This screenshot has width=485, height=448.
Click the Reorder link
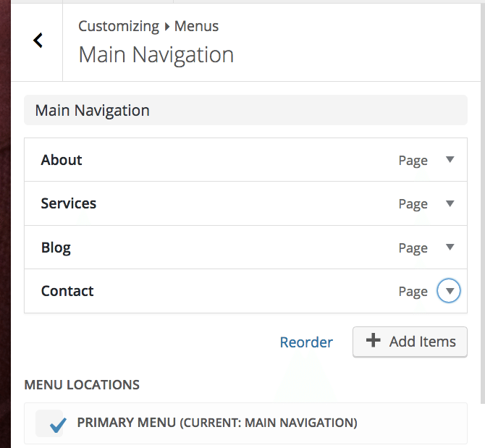[x=306, y=342]
